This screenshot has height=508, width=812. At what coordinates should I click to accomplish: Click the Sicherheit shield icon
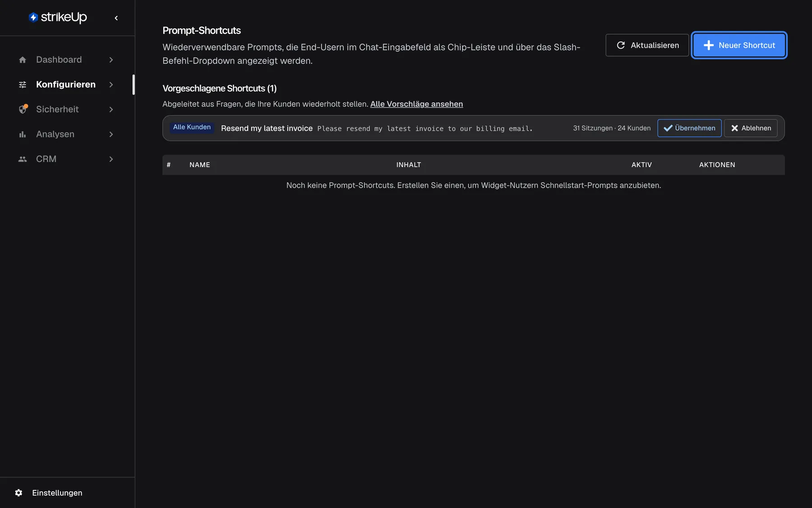(23, 109)
